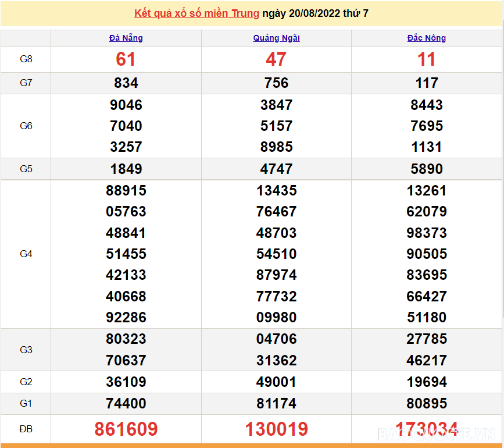Select the G1 number 80895
This screenshot has width=504, height=448.
pos(426,403)
